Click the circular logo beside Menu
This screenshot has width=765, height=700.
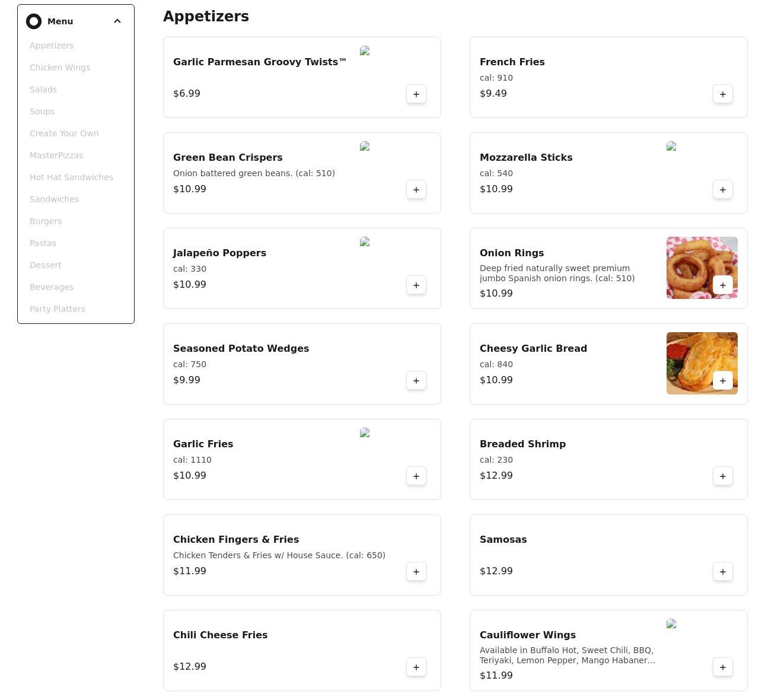pyautogui.click(x=34, y=21)
